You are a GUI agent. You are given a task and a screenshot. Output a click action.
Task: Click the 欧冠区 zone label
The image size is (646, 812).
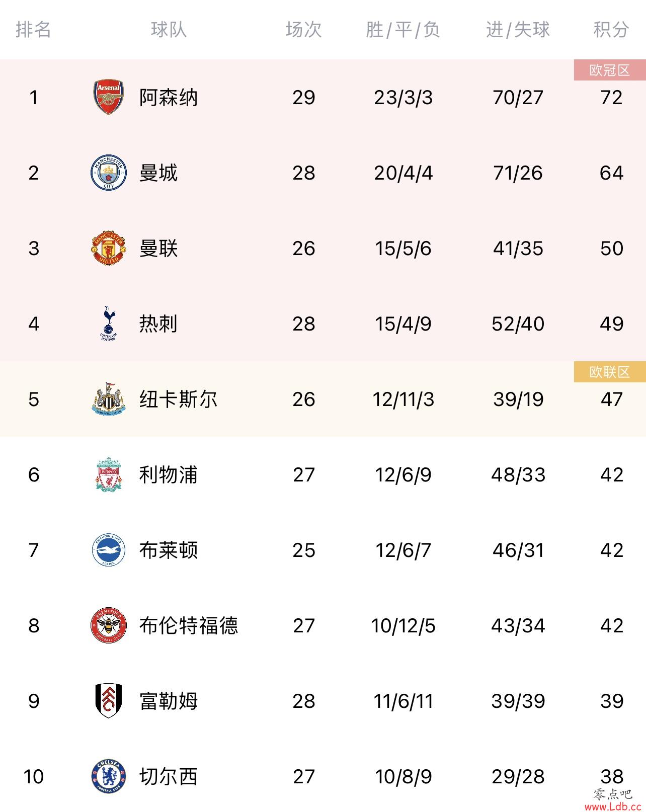[x=610, y=70]
